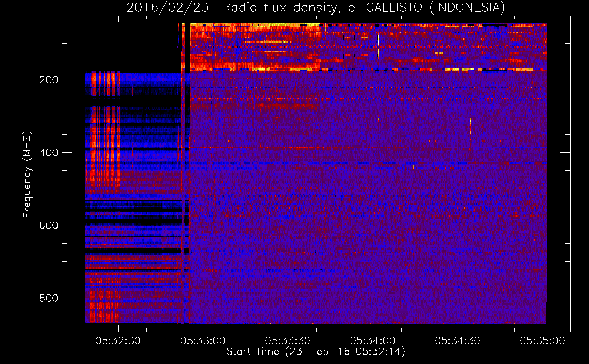589x364 pixels.
Task: Click the 05:35:00 time tick label
Action: pos(542,341)
